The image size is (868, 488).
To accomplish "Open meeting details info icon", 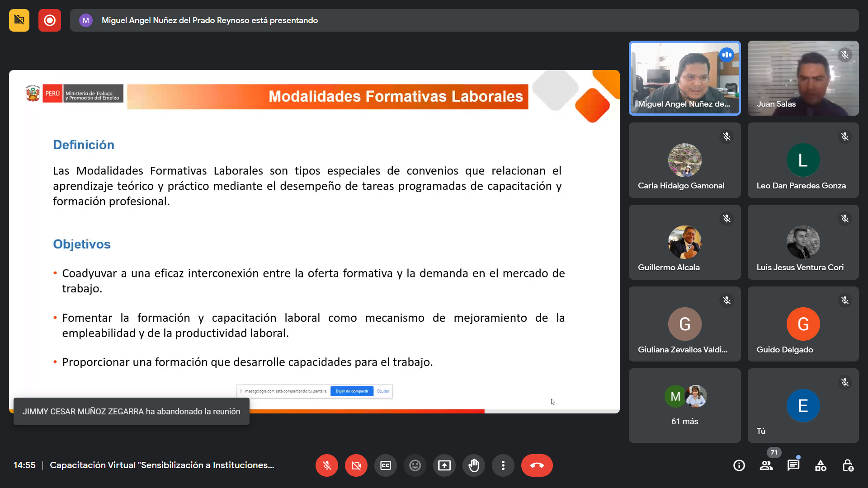I will point(739,465).
